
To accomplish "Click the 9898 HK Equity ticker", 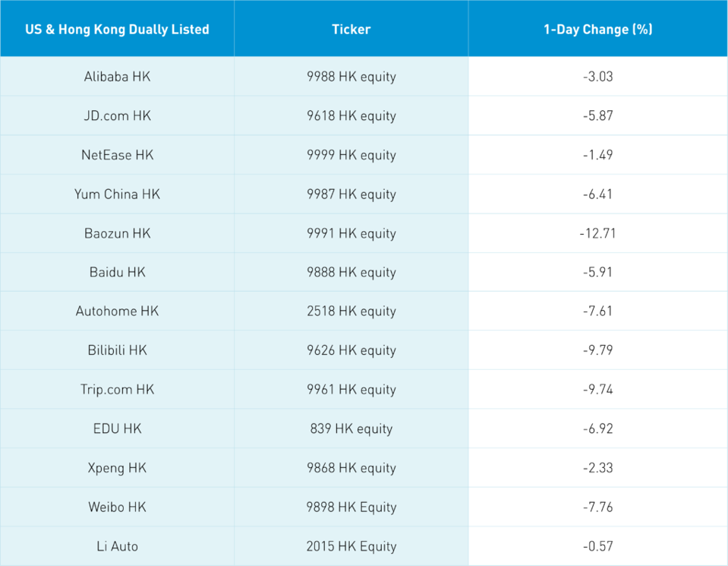I will click(351, 507).
